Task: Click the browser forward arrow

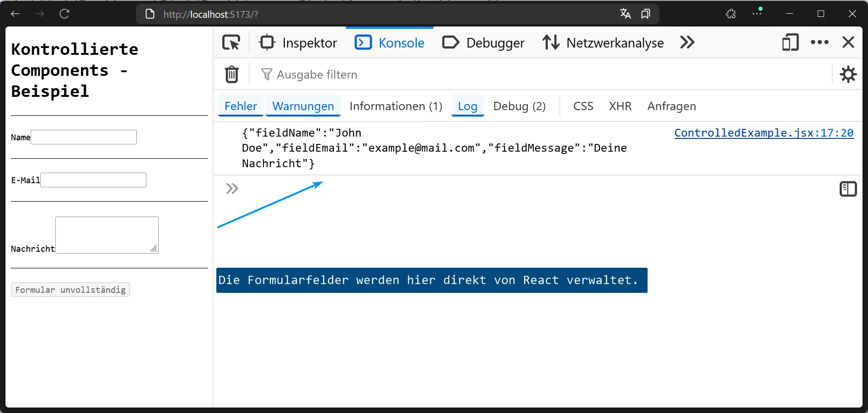Action: tap(40, 14)
